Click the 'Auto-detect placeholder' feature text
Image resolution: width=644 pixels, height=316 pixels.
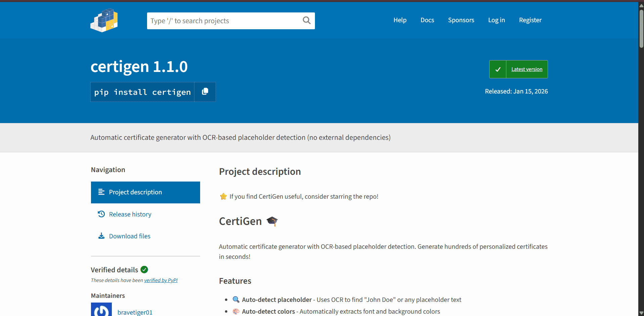(x=277, y=300)
